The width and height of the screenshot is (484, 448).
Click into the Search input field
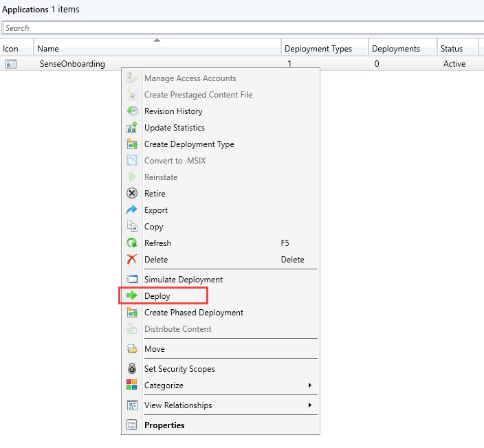tap(241, 28)
